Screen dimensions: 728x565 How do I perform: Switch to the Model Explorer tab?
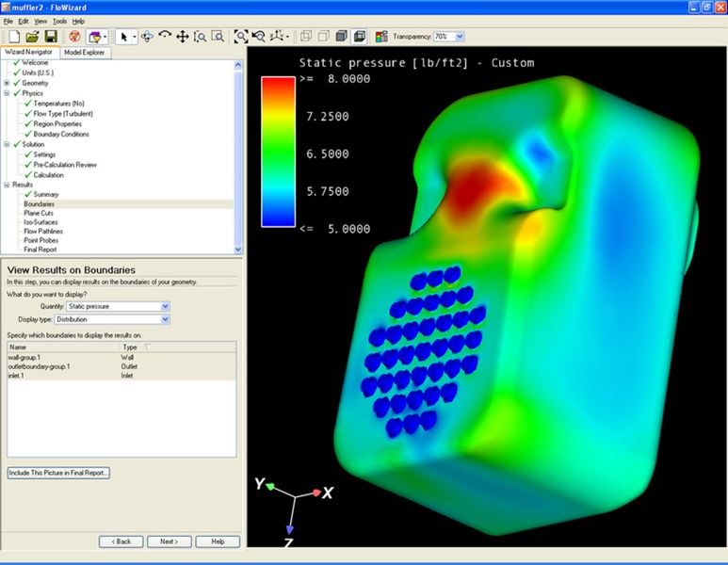(85, 53)
